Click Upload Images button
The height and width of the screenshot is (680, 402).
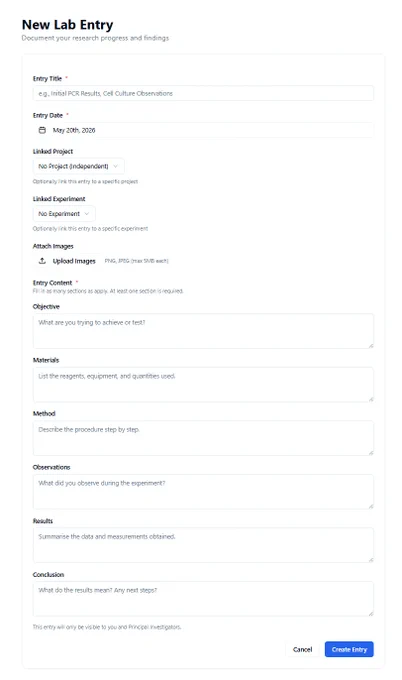(x=67, y=261)
